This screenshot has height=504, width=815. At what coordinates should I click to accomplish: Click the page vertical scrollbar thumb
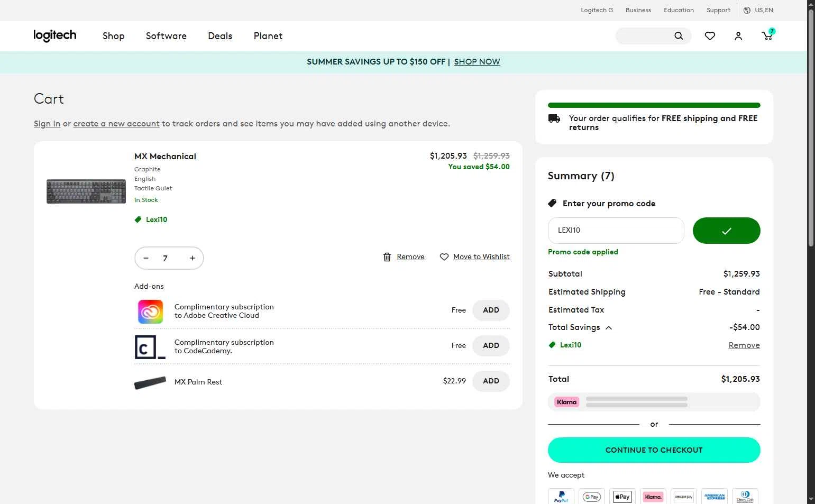811,127
